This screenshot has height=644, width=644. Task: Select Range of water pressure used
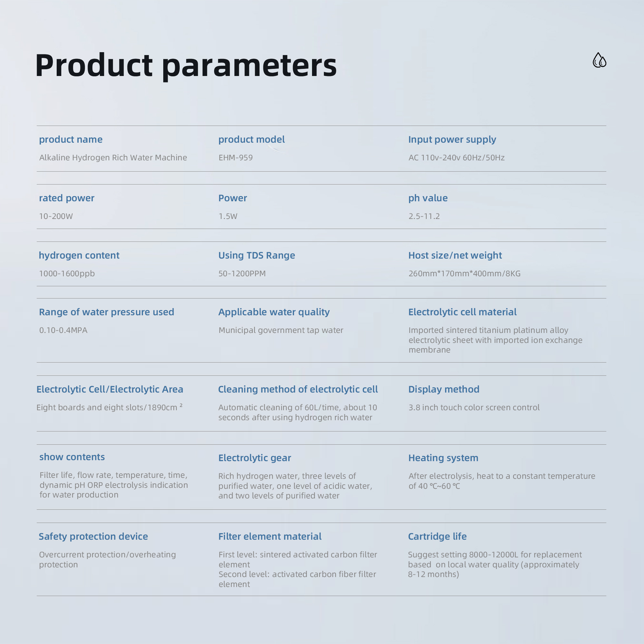point(106,312)
